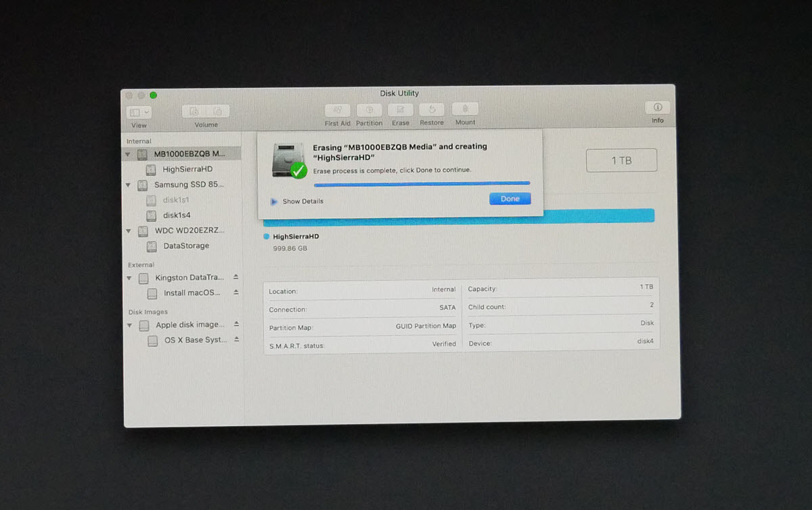Image resolution: width=812 pixels, height=510 pixels.
Task: Click the add Volume toolbar icon
Action: pos(194,111)
